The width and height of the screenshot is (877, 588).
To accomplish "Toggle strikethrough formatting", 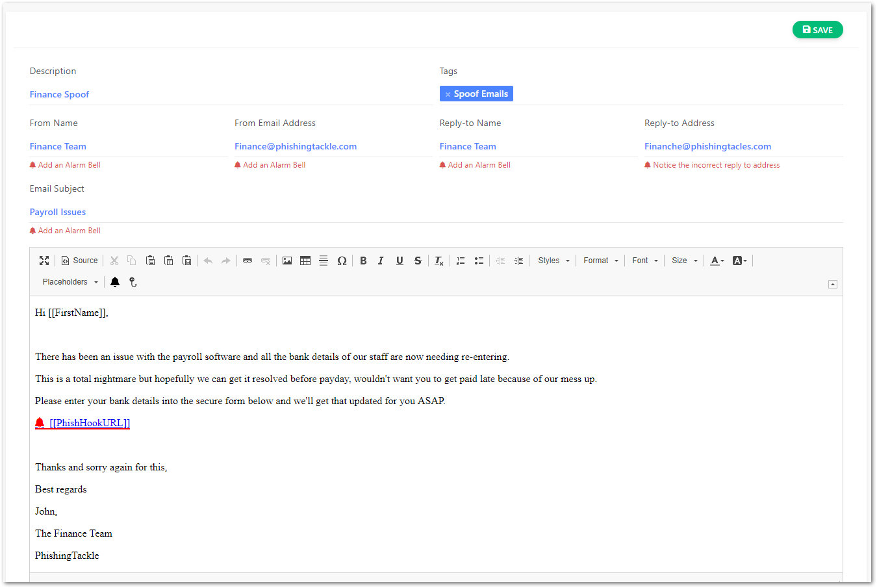I will (418, 261).
